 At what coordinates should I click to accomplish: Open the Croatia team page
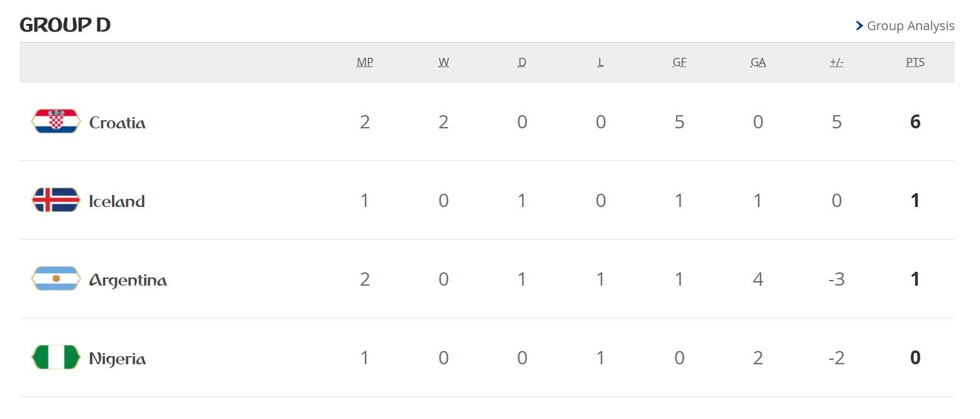click(117, 122)
